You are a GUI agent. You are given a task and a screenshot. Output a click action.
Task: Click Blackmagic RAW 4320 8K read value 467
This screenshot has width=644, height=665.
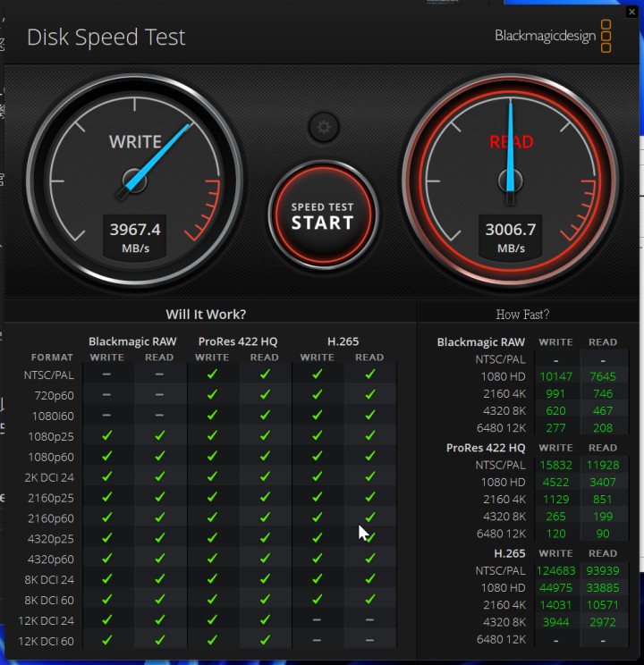(x=603, y=410)
